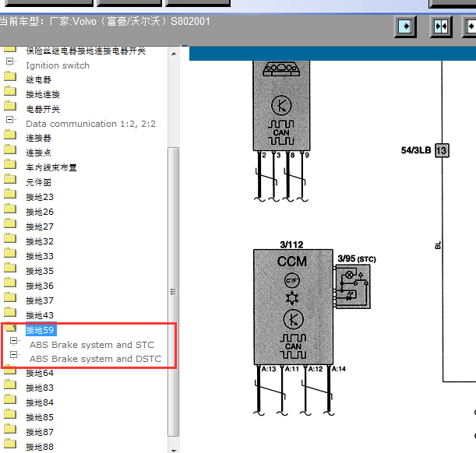Collapse the Data communication 1:2, 2:2 node
The image size is (476, 453).
(9, 120)
